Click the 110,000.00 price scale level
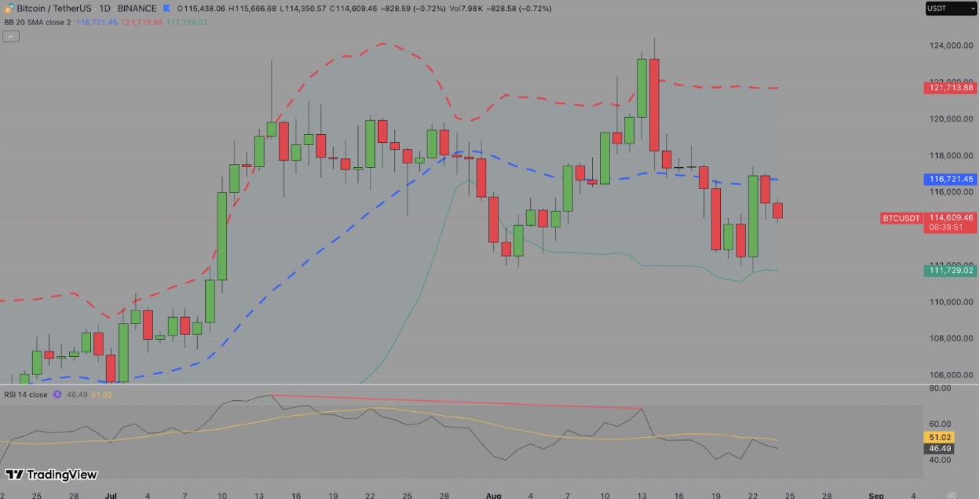The image size is (980, 499). click(951, 302)
